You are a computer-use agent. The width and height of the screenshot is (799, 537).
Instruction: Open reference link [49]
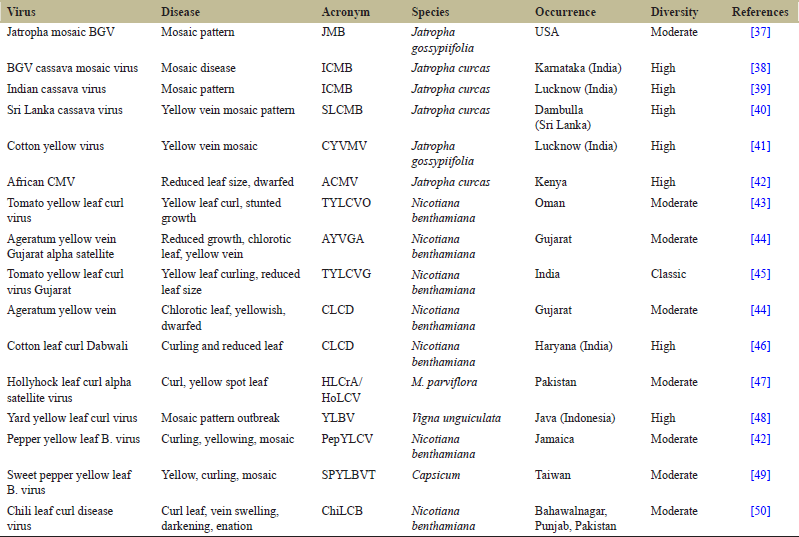[x=760, y=475]
